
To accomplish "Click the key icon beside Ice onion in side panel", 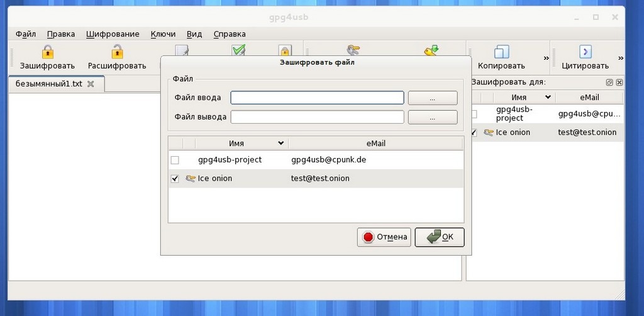I will pyautogui.click(x=488, y=132).
